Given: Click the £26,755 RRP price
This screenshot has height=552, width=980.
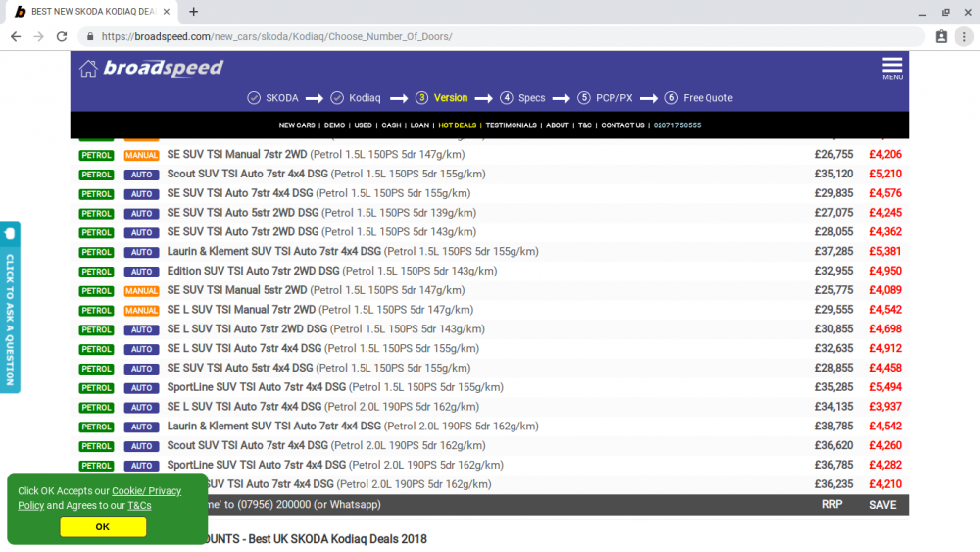Looking at the screenshot, I should click(833, 154).
